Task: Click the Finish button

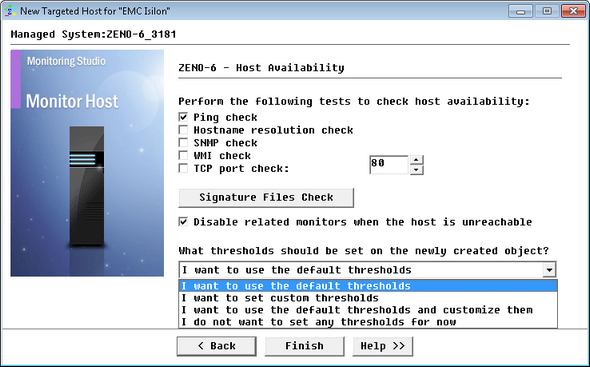Action: coord(304,346)
